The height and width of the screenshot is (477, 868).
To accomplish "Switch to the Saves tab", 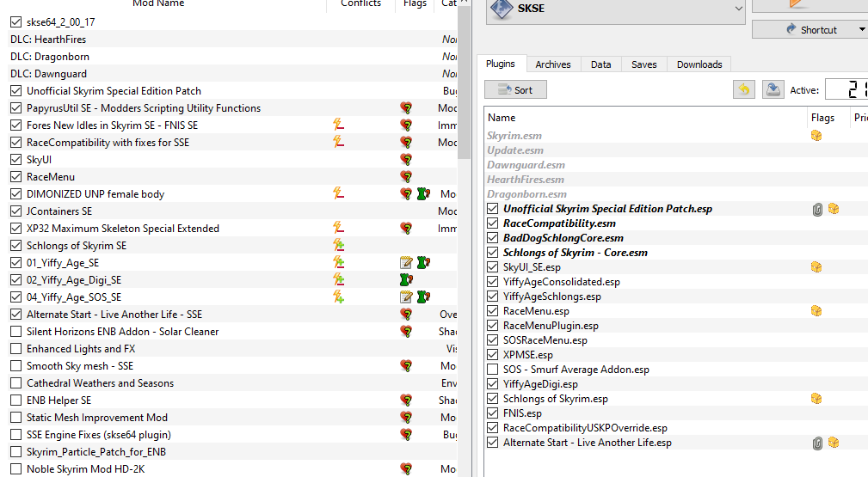I will tap(643, 64).
